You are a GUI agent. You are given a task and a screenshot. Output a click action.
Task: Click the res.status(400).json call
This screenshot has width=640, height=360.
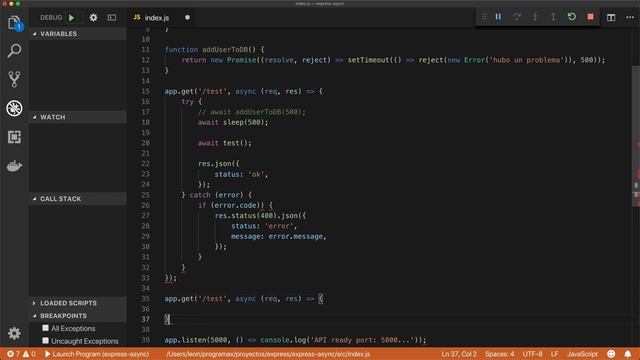pyautogui.click(x=260, y=216)
